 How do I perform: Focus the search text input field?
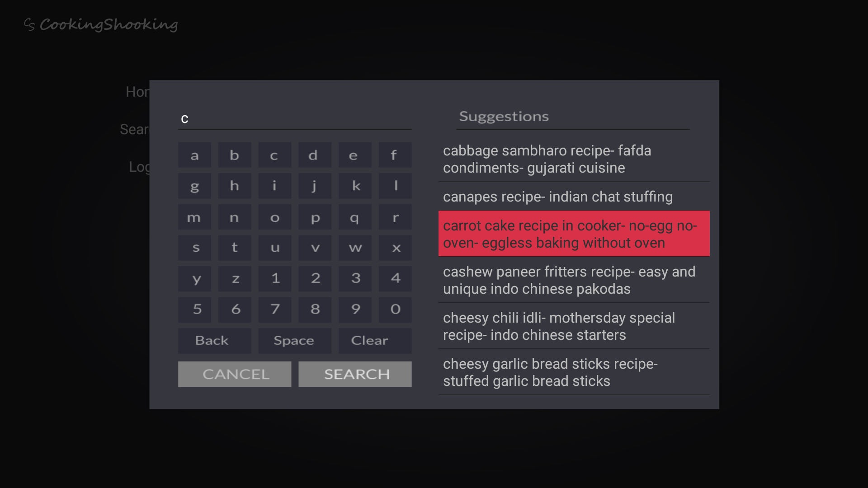click(x=294, y=119)
